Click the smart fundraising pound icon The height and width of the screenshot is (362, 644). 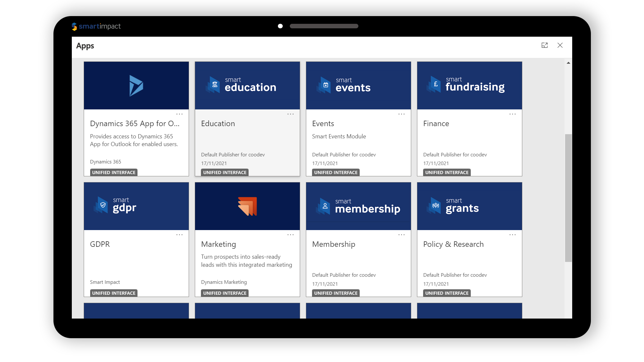point(435,84)
